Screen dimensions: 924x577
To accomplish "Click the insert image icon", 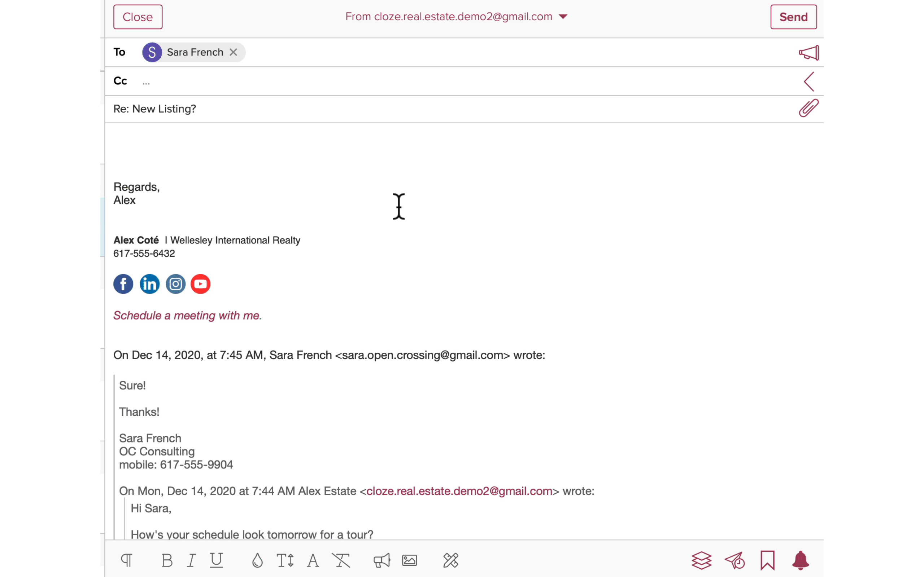I will [410, 560].
